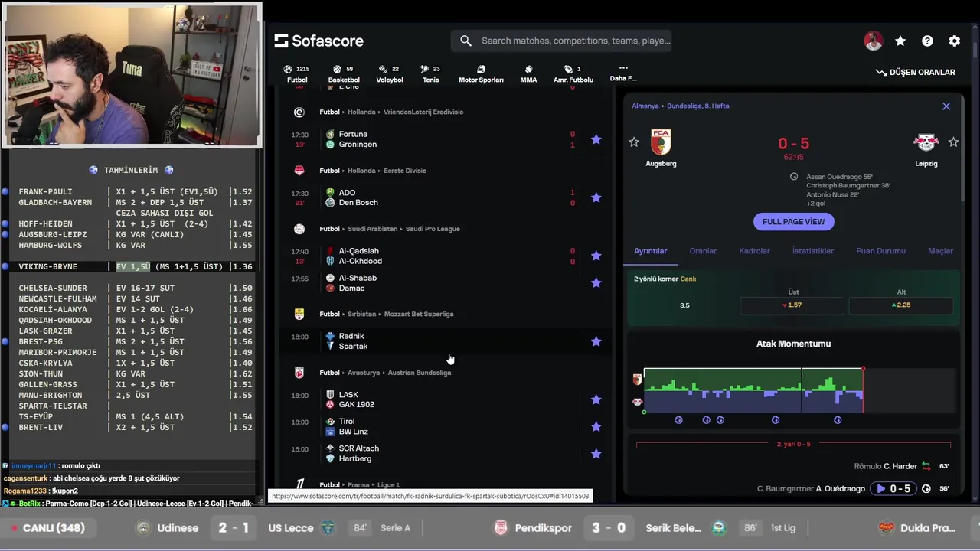Image resolution: width=980 pixels, height=551 pixels.
Task: Toggle favorite star for SCR Altach–Hartberg
Action: (596, 454)
